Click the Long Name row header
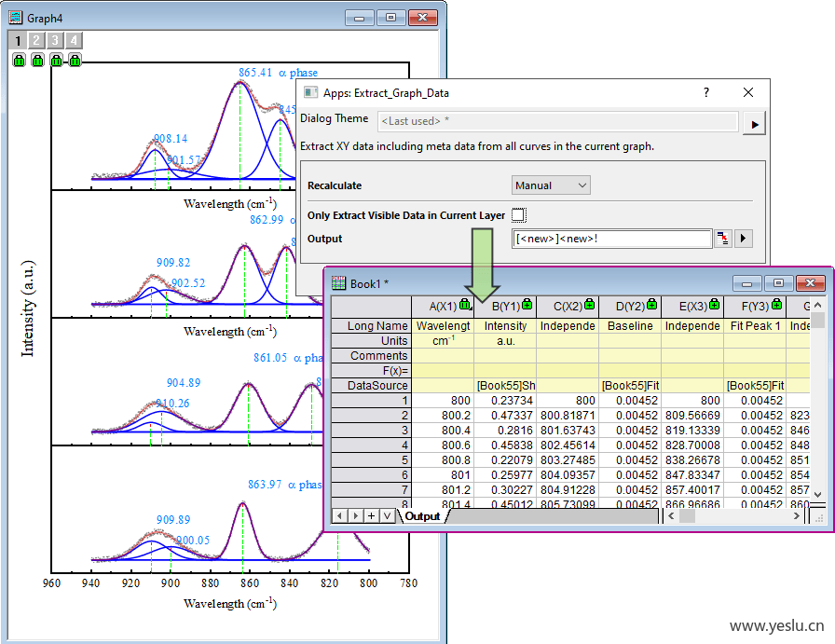 [371, 325]
